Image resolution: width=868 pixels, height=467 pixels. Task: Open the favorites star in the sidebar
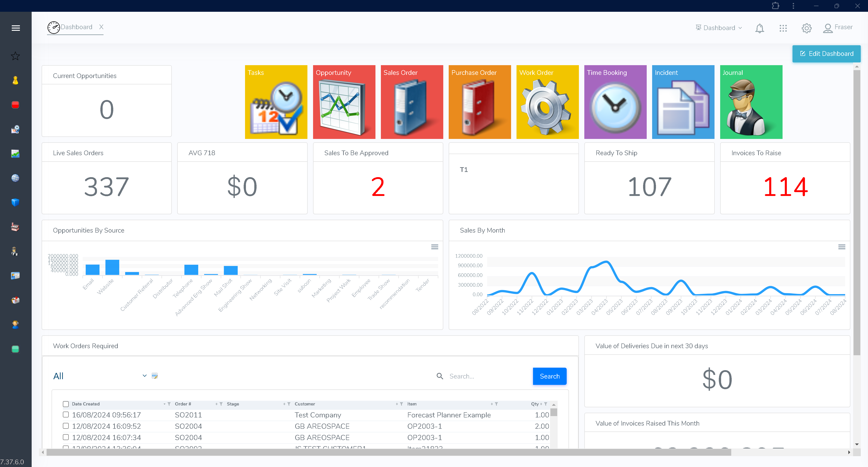point(15,56)
